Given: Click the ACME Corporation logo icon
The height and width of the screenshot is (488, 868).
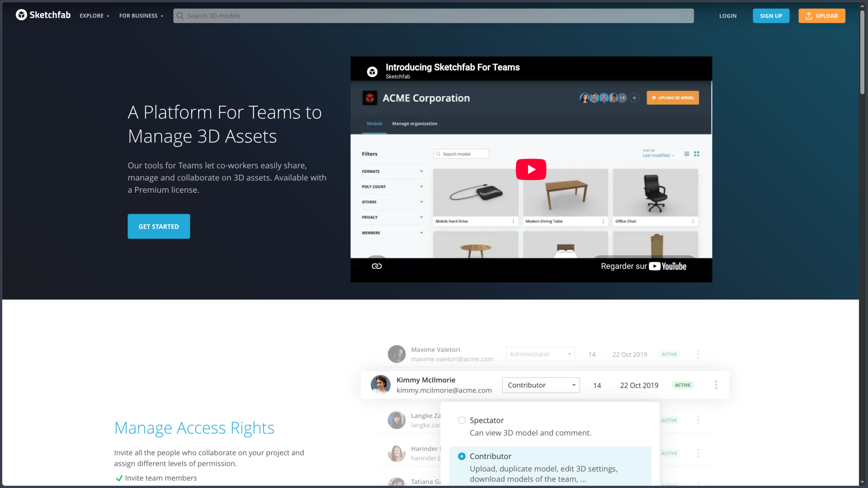Looking at the screenshot, I should pos(370,98).
